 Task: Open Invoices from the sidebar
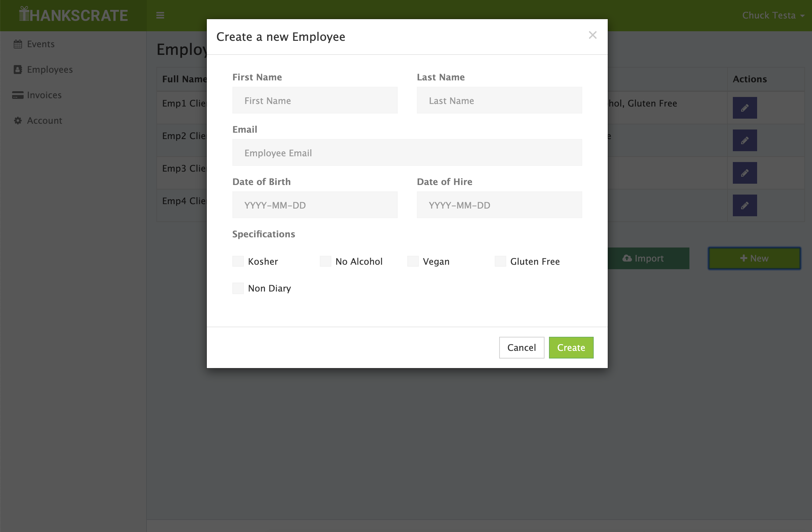(37, 95)
